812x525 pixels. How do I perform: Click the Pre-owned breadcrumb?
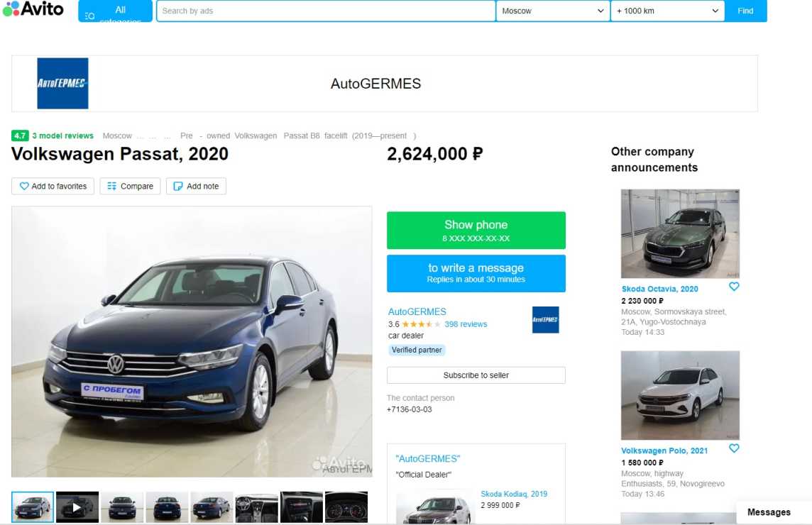pyautogui.click(x=204, y=136)
